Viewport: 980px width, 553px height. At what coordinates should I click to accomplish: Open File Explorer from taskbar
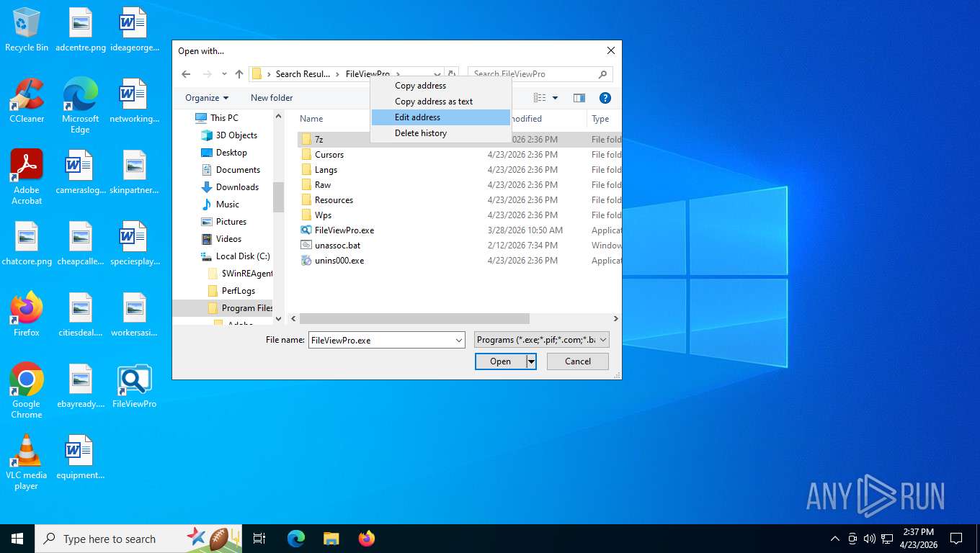click(x=331, y=539)
